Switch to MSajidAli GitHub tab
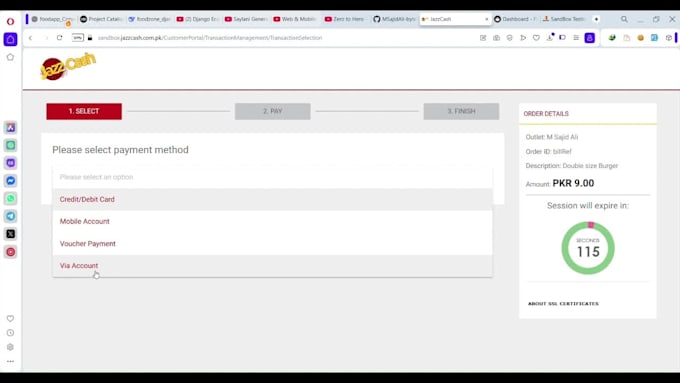 394,19
